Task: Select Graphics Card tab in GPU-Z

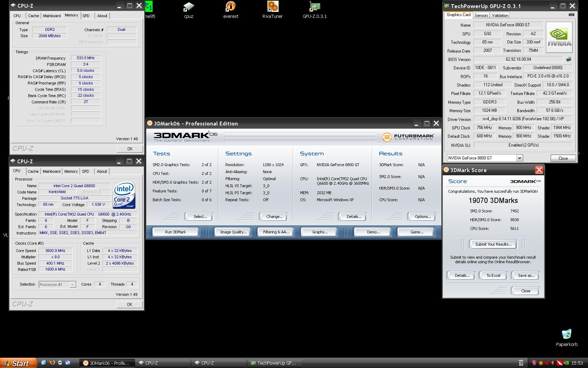Action: click(x=458, y=15)
